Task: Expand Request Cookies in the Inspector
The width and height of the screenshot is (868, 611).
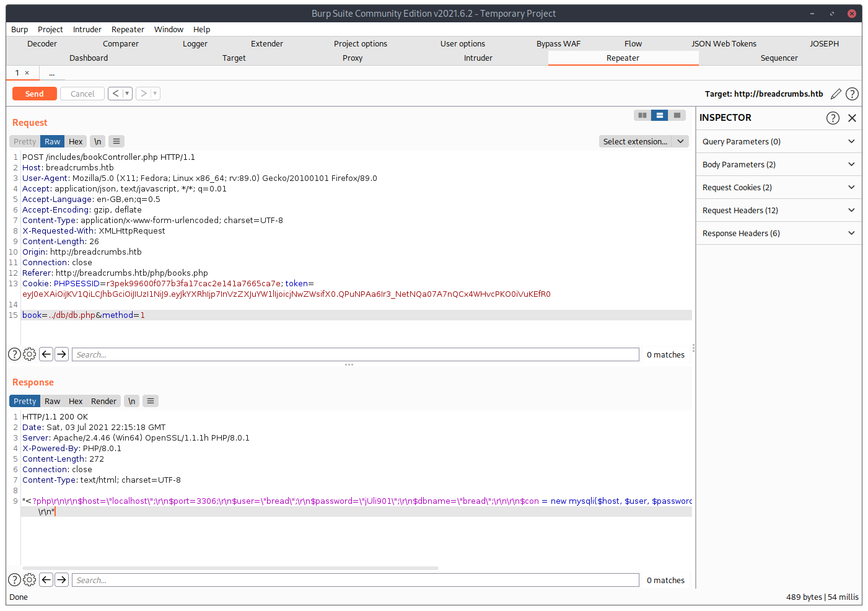Action: click(778, 187)
